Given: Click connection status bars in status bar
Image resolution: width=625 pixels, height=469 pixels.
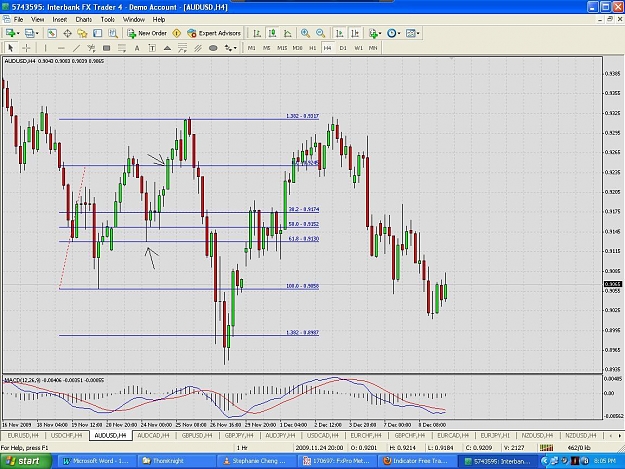Looking at the screenshot, I should 547,448.
